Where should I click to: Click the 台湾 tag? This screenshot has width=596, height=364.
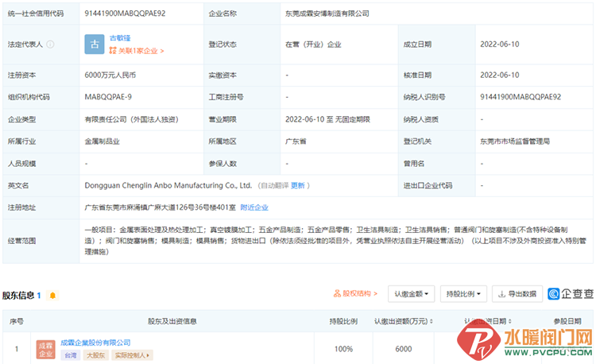(x=71, y=355)
